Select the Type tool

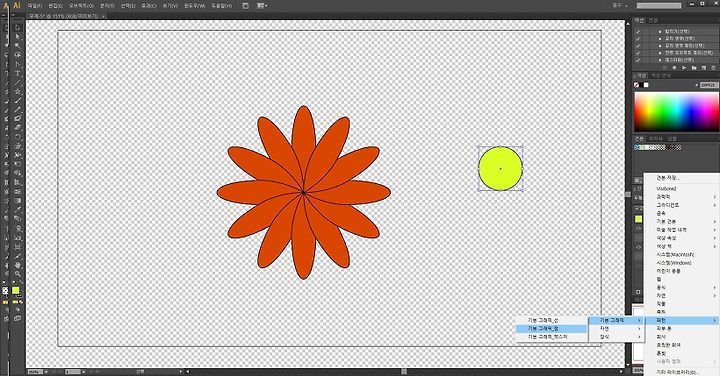click(x=18, y=73)
